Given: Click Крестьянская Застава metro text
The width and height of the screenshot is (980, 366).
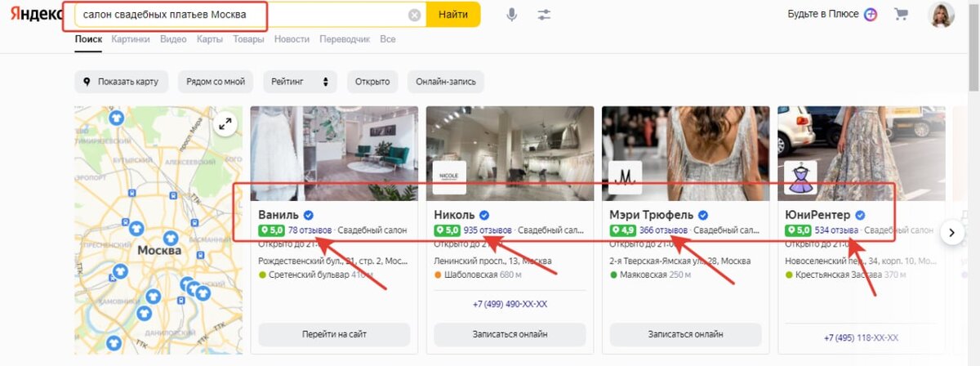Looking at the screenshot, I should click(839, 275).
